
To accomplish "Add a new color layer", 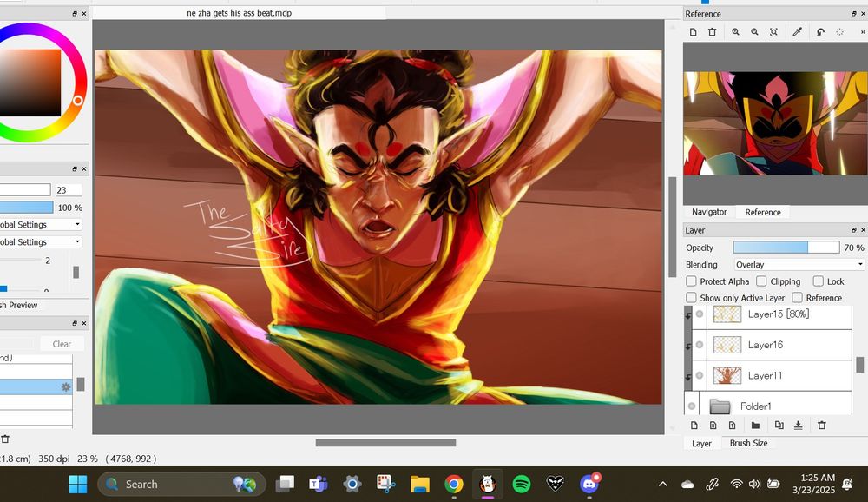I will [x=694, y=426].
